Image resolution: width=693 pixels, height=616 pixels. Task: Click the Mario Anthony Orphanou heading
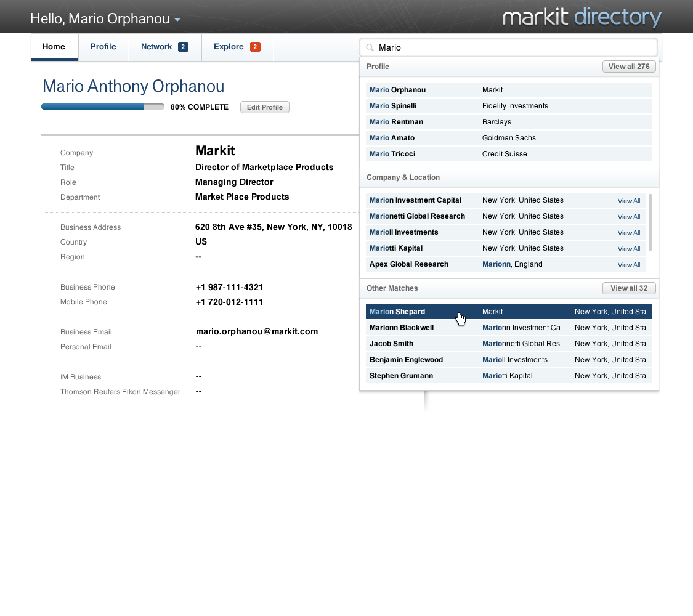(134, 86)
